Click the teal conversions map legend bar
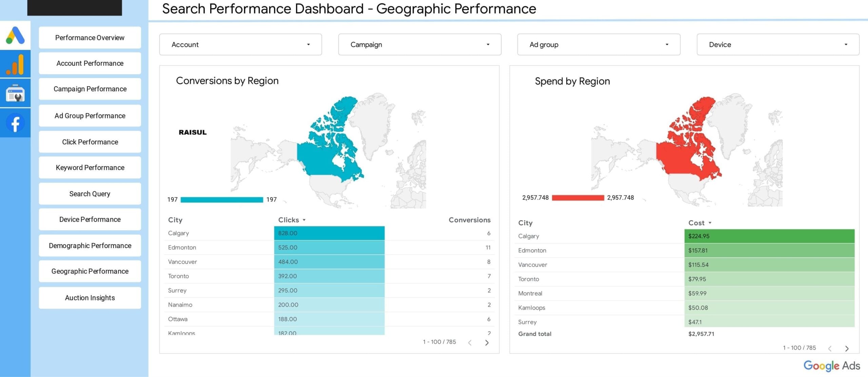Screen dimensions: 868x377 [222, 200]
